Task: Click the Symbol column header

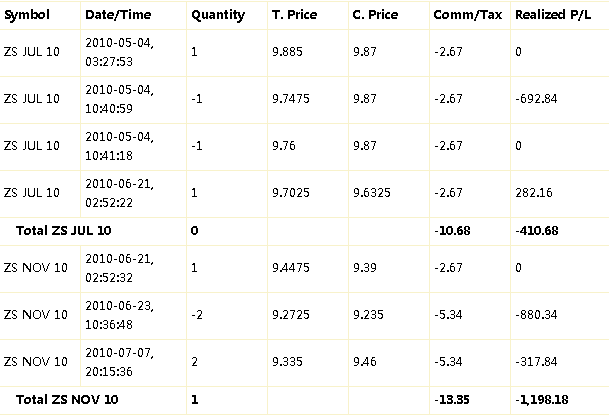Action: click(x=27, y=15)
